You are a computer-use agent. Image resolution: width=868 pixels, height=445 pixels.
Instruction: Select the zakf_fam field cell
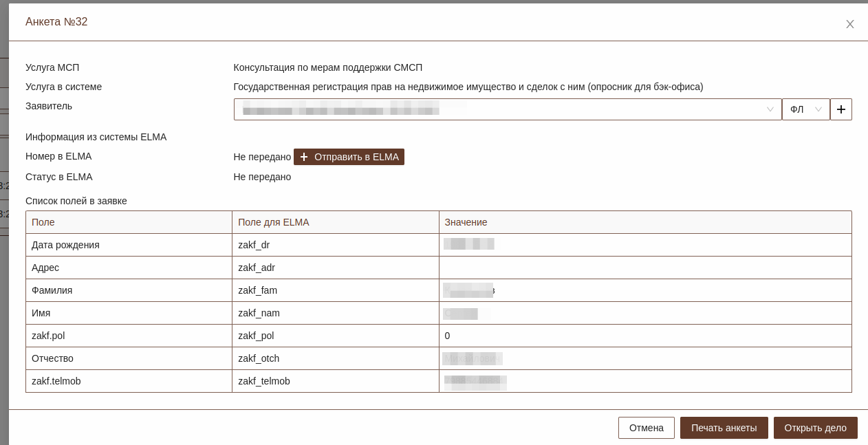pyautogui.click(x=257, y=290)
